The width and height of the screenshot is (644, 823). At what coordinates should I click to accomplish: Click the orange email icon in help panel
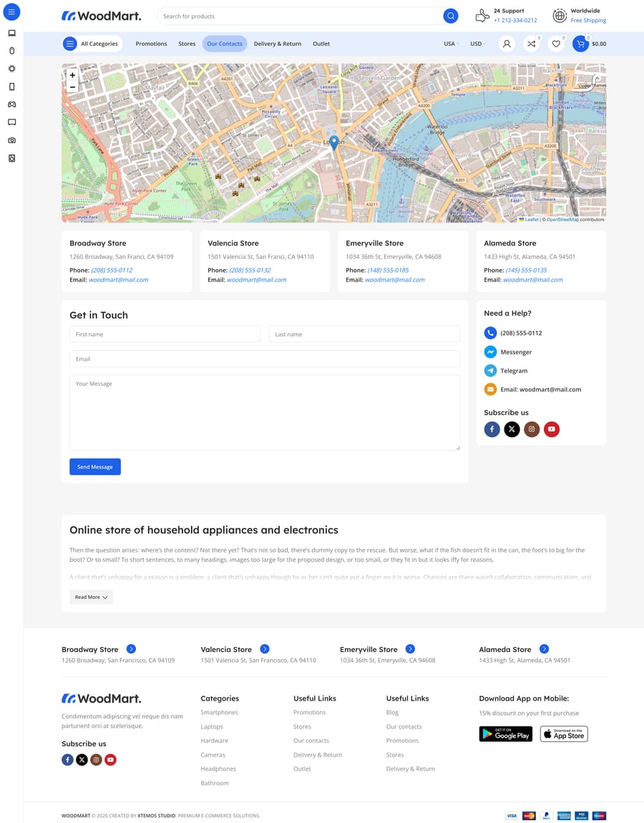coord(490,389)
